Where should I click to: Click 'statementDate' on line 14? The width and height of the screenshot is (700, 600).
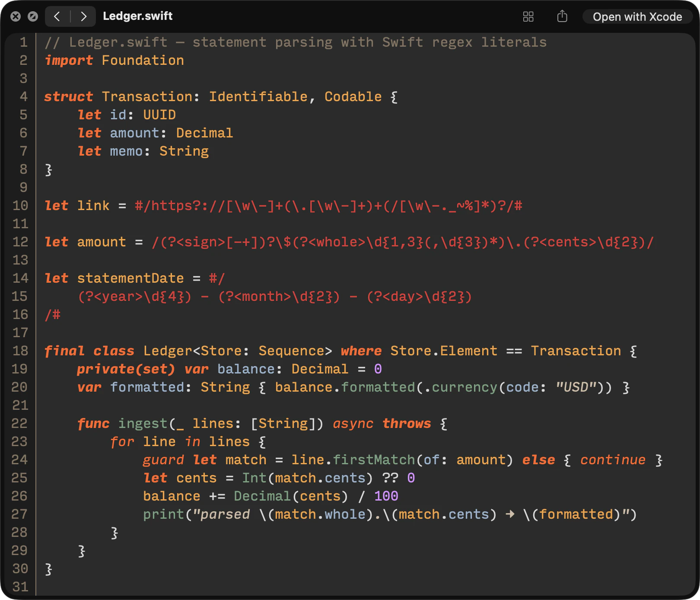130,278
